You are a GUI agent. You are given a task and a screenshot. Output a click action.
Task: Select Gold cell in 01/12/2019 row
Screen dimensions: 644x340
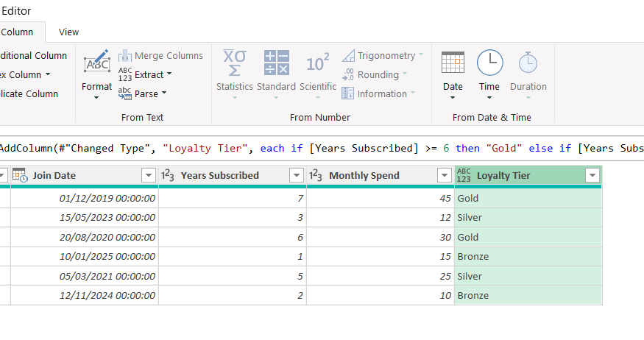pos(528,199)
